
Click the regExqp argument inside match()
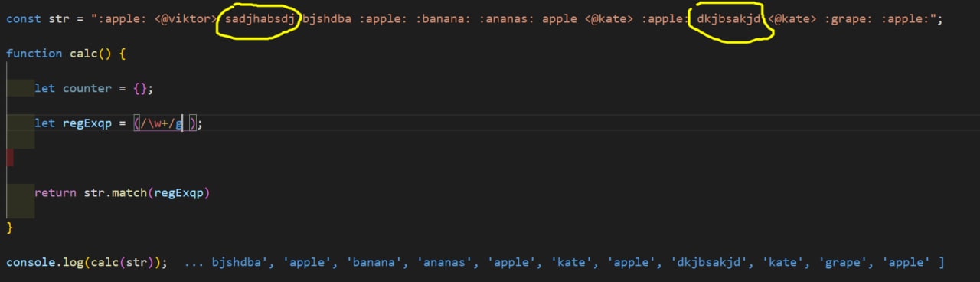click(178, 193)
